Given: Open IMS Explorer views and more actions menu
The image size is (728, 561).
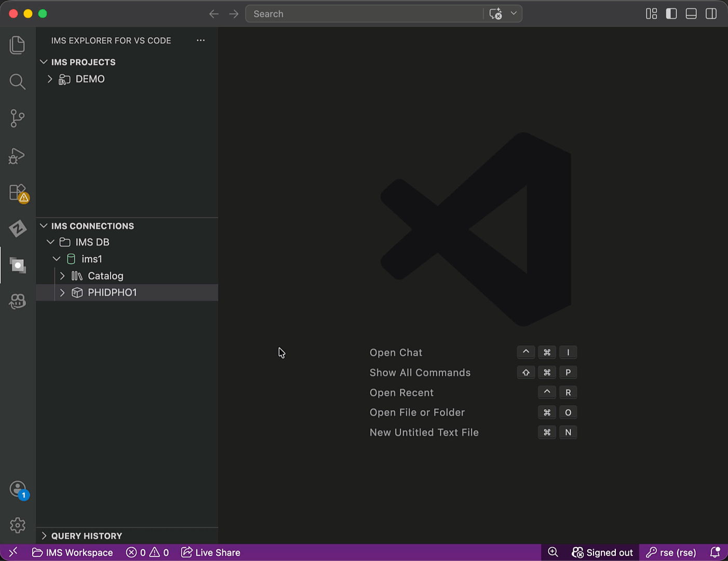Looking at the screenshot, I should tap(201, 41).
